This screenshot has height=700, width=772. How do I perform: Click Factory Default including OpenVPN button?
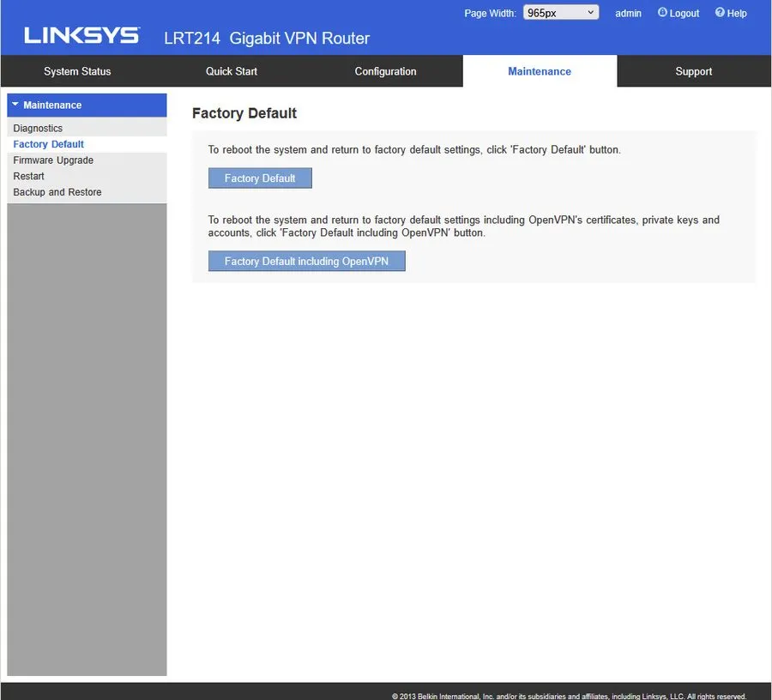pyautogui.click(x=307, y=261)
